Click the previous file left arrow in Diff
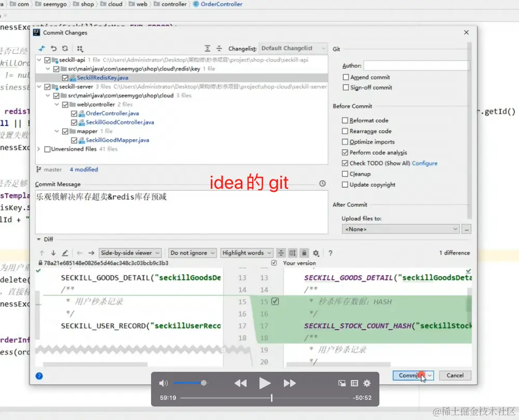519x420 pixels. click(x=79, y=253)
